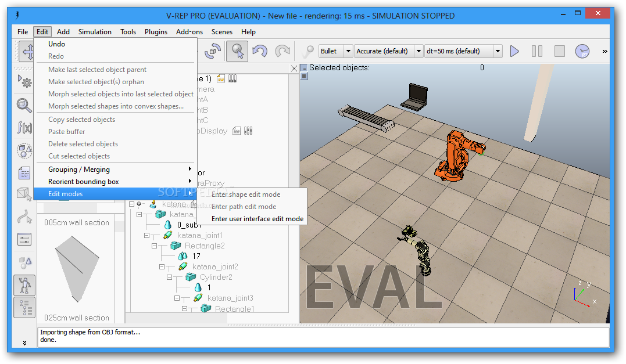
Task: Open the Simulation menu
Action: 95,32
